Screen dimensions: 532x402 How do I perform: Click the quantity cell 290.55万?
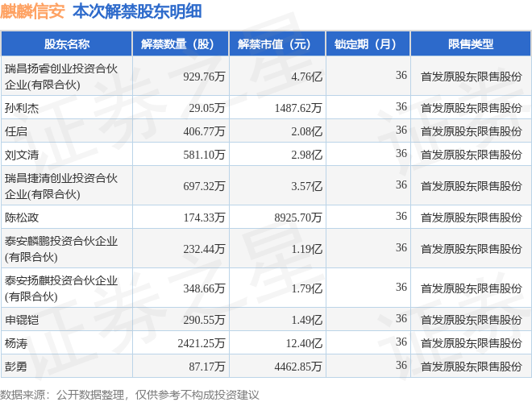tap(204, 320)
